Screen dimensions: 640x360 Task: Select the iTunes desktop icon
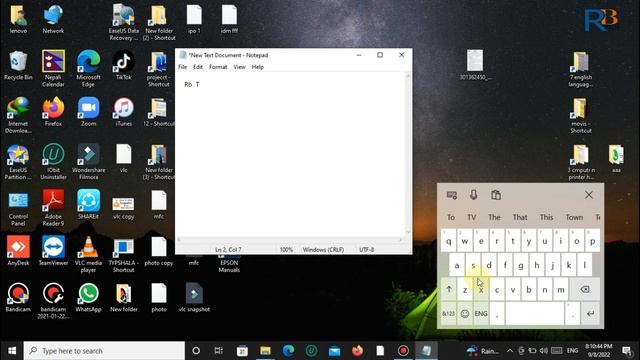tap(123, 111)
